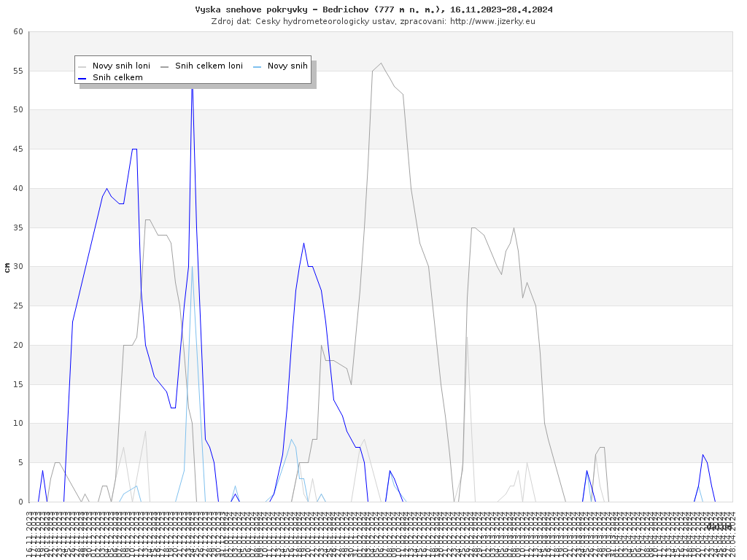Click the blue April peak at 6 cm
The height and width of the screenshot is (560, 747).
click(703, 455)
